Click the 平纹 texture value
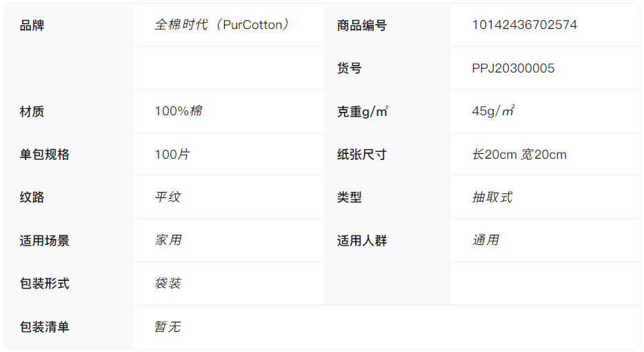The image size is (644, 352). [168, 197]
